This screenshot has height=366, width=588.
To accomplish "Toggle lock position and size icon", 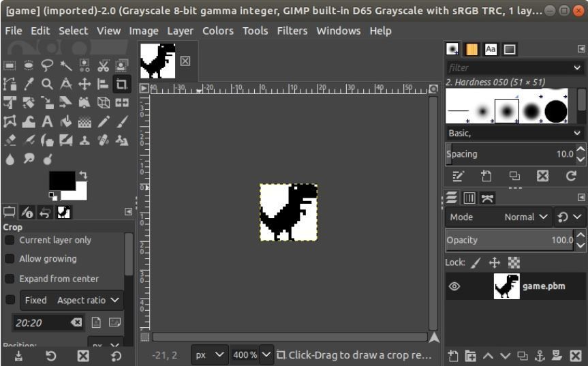I will 495,262.
